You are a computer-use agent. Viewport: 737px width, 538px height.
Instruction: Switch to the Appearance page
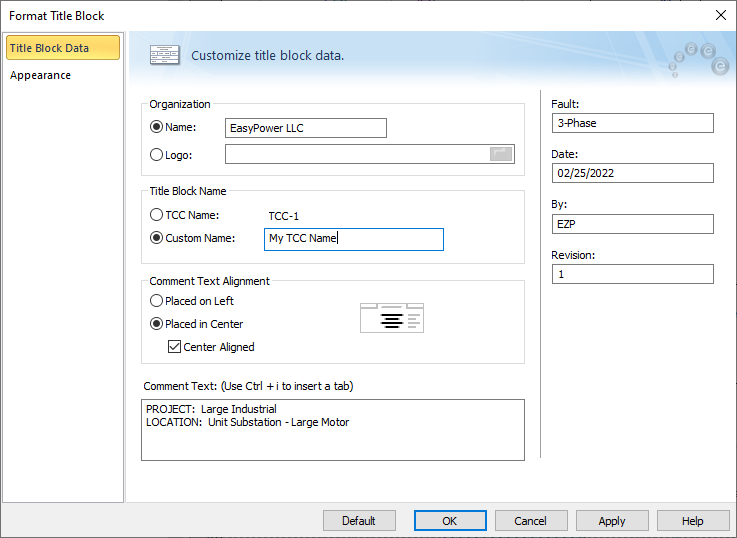(41, 75)
